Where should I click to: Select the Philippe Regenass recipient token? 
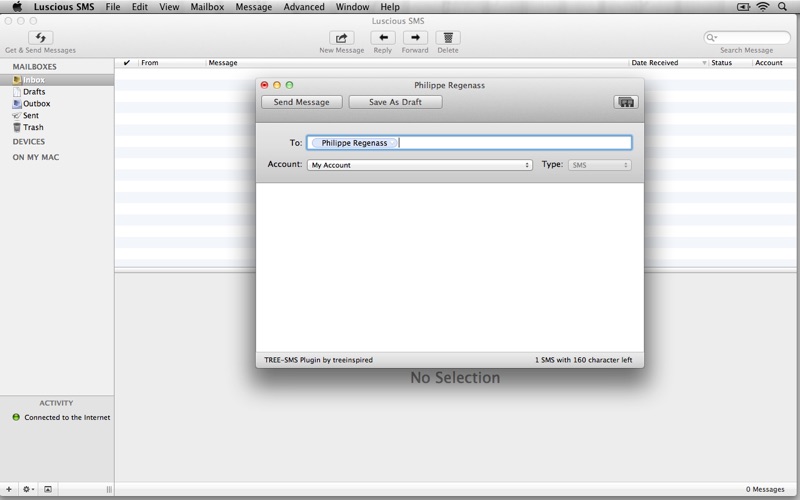354,143
